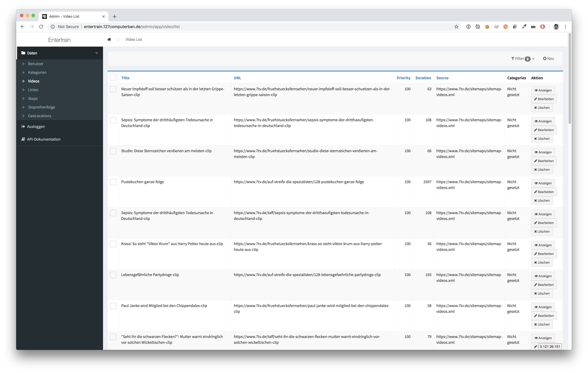Viewport: 588px width, 373px height.
Task: Click the API-Dokumentation book icon
Action: coord(23,139)
